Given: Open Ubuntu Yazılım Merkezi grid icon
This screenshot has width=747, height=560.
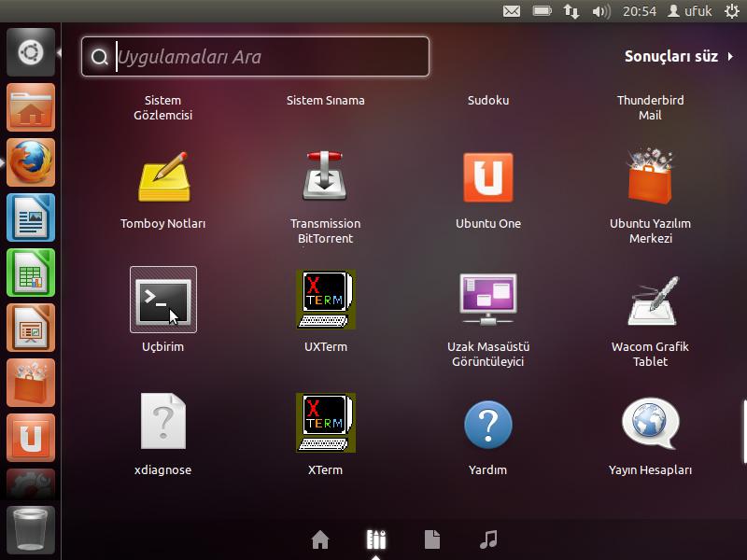Looking at the screenshot, I should 650,176.
